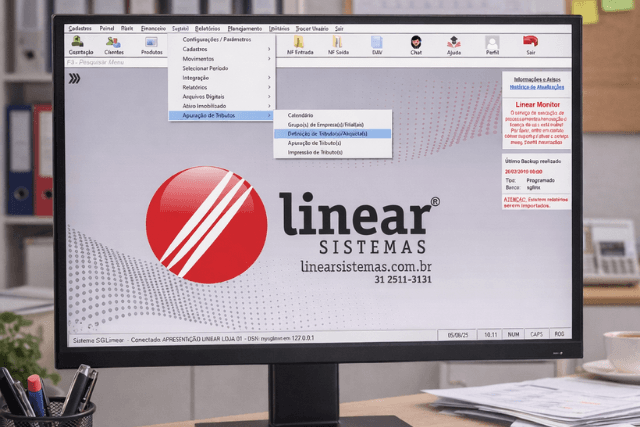The width and height of the screenshot is (640, 427).
Task: Click the date field in status bar
Action: pyautogui.click(x=458, y=335)
